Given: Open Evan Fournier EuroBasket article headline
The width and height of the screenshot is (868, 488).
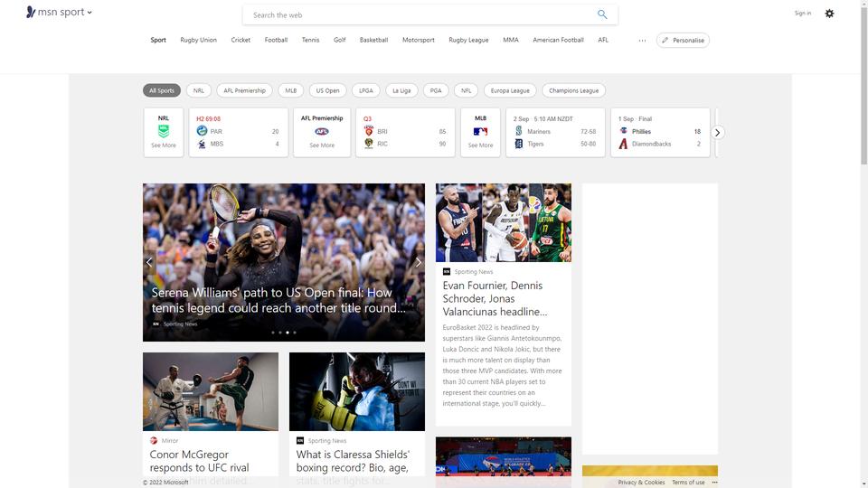Looking at the screenshot, I should [495, 299].
